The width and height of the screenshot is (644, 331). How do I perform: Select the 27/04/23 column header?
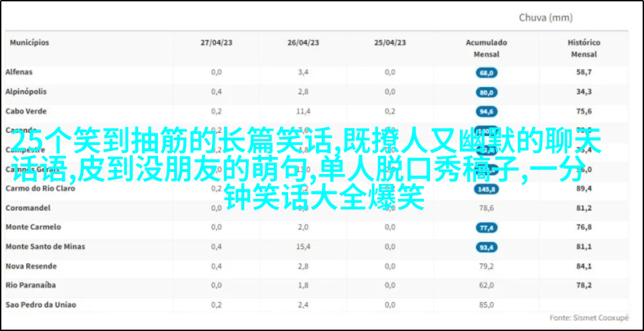(x=216, y=42)
